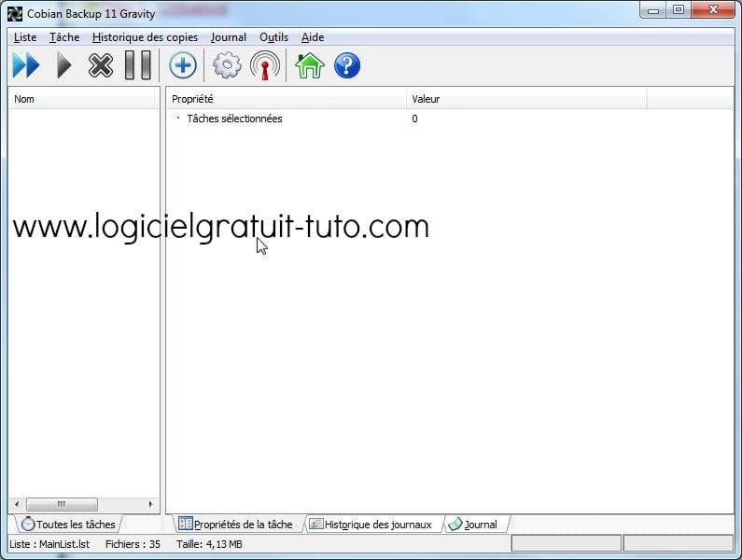
Task: Select the Toutes les tâches tab
Action: coord(69,525)
